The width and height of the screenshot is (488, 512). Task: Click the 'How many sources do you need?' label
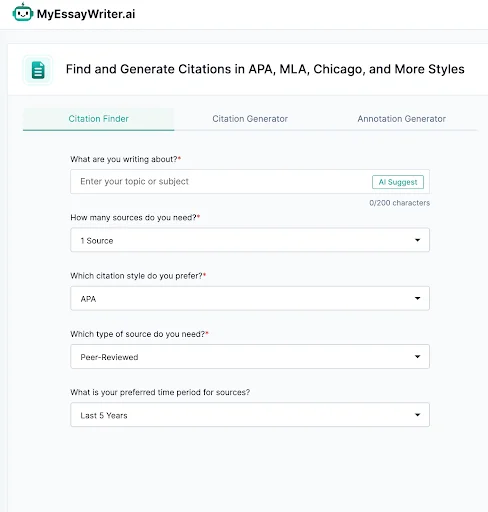(135, 218)
